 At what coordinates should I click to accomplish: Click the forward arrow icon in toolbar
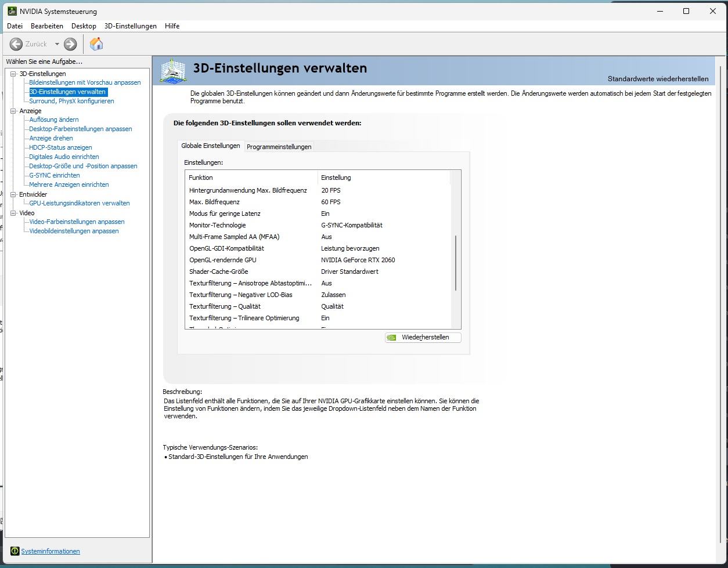tap(70, 44)
